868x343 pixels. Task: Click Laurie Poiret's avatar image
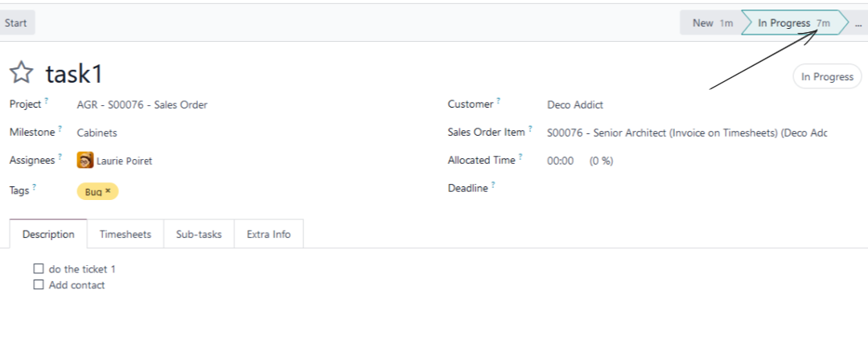point(84,160)
